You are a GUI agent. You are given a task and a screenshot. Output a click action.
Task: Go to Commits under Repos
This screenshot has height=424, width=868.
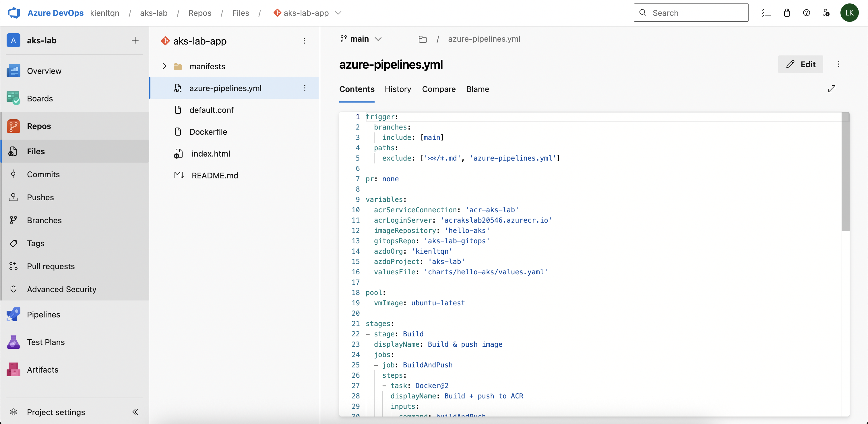[74, 174]
